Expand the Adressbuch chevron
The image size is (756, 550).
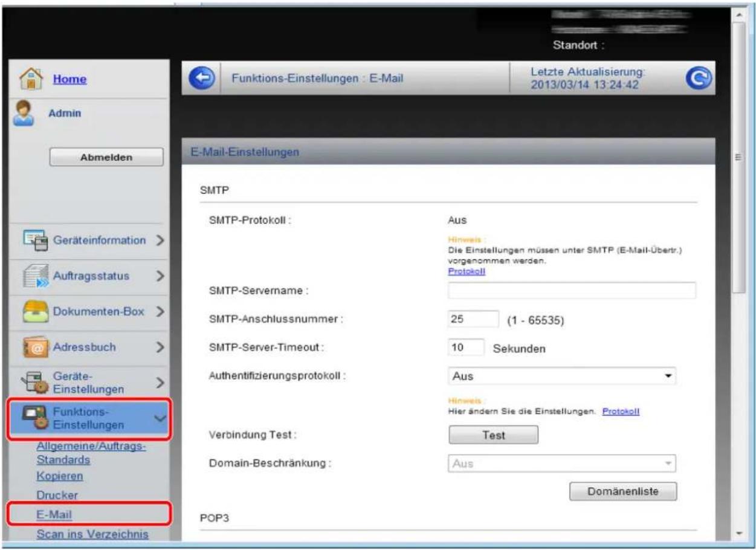pos(160,348)
